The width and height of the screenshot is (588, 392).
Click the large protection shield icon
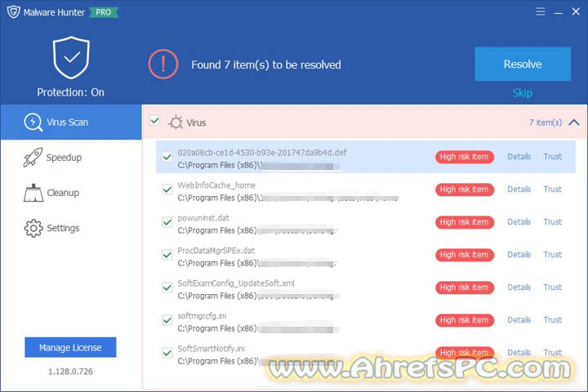click(71, 57)
